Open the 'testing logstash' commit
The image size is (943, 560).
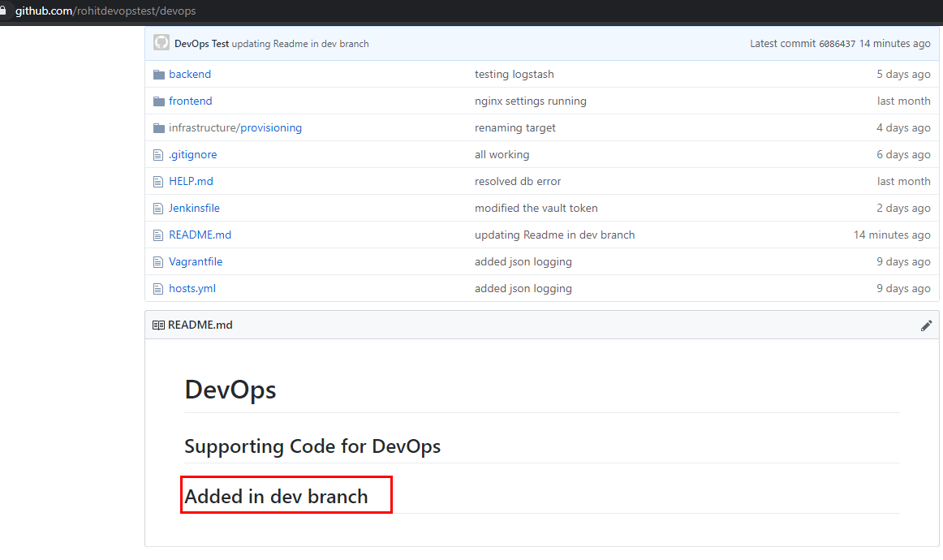coord(515,74)
